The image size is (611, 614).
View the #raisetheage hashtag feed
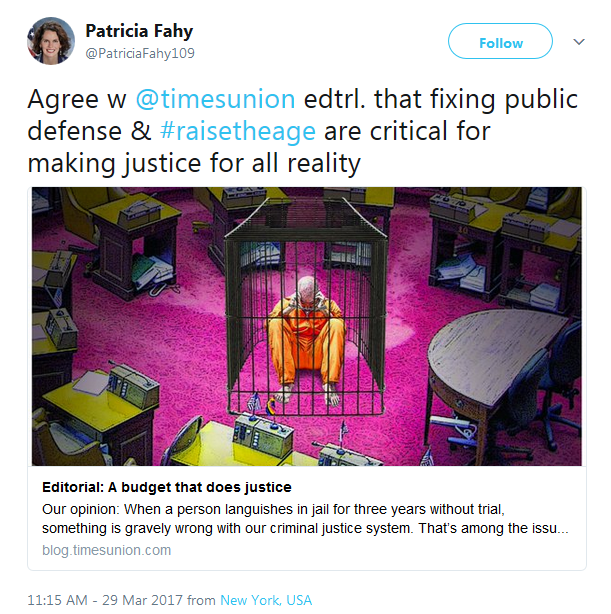click(x=238, y=131)
